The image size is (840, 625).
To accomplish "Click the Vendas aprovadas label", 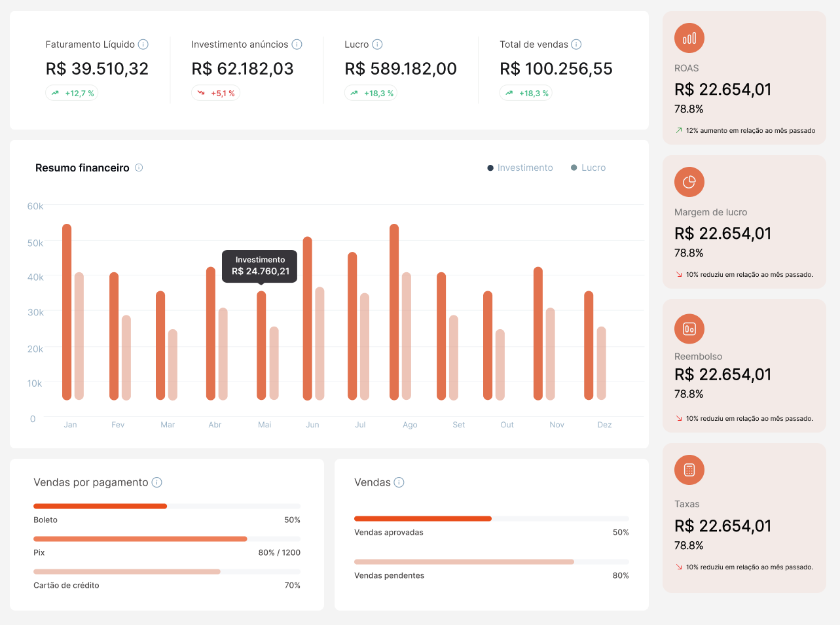I will tap(389, 532).
